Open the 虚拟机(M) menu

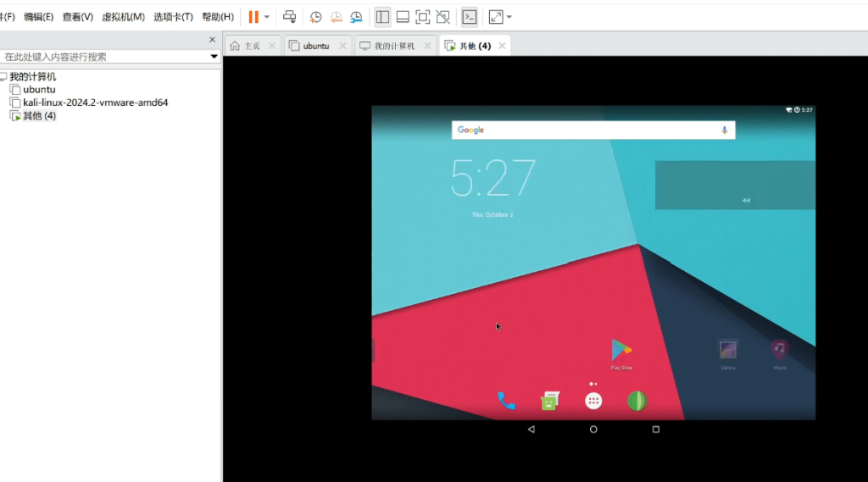coord(123,17)
